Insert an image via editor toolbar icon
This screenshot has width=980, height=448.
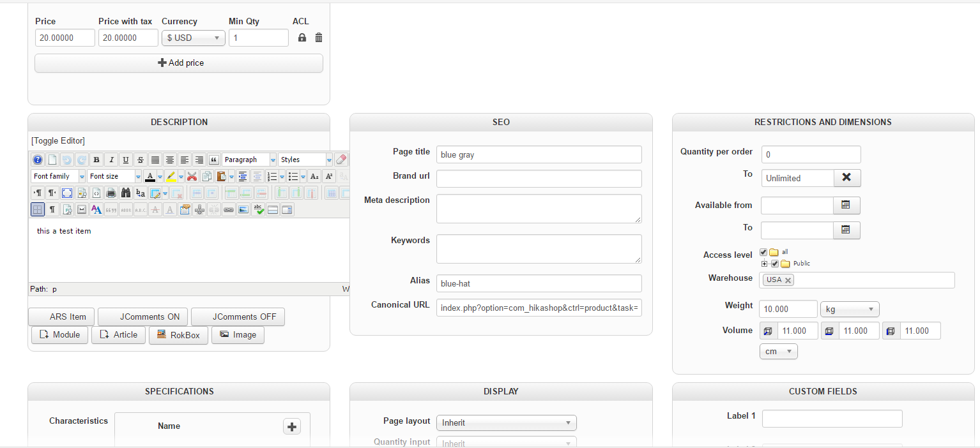[243, 209]
